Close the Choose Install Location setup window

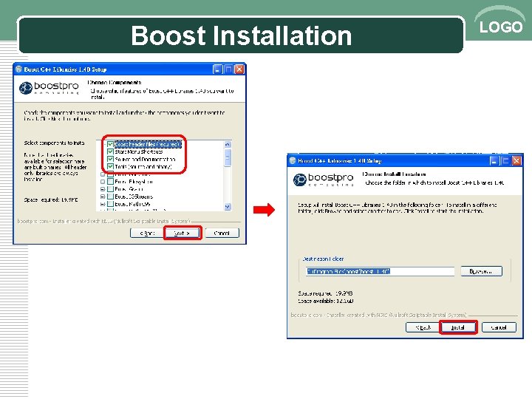[516, 161]
